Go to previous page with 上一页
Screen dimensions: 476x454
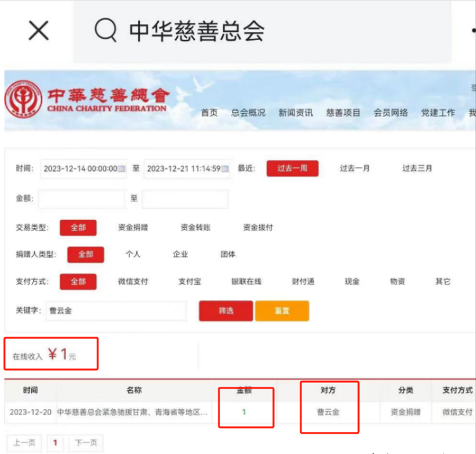tap(24, 443)
